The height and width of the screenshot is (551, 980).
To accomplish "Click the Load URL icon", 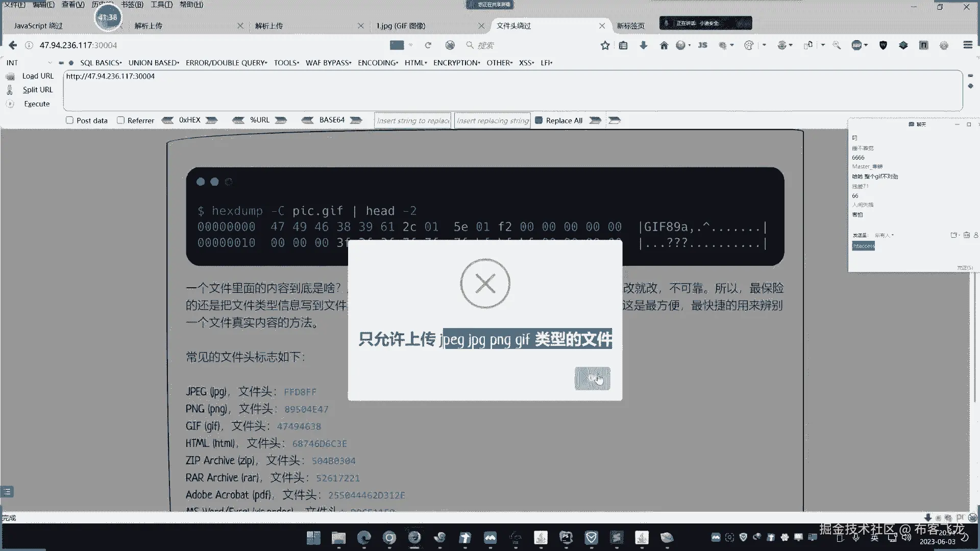I will click(10, 76).
